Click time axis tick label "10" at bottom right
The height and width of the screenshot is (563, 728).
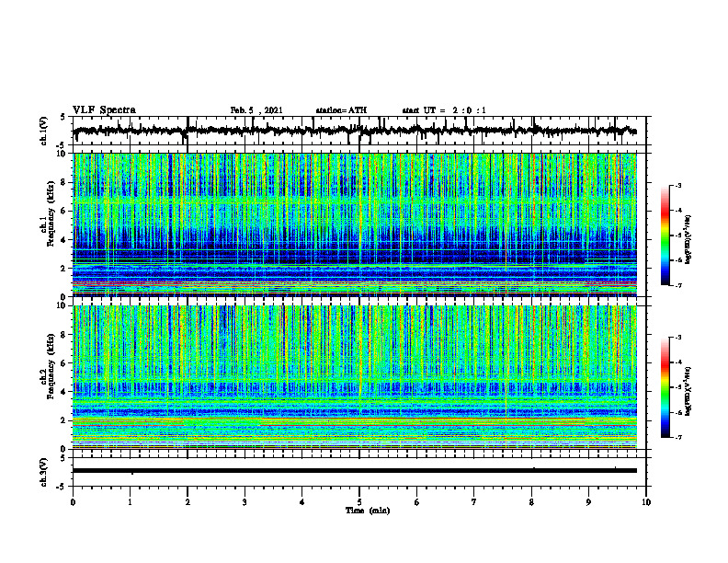coord(646,502)
